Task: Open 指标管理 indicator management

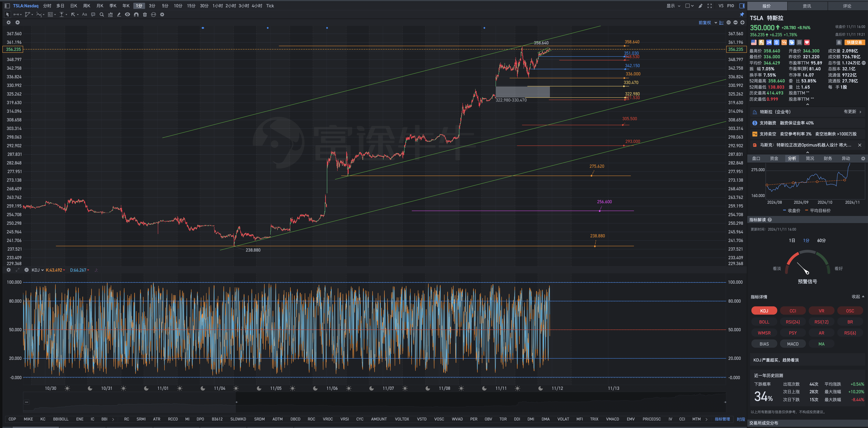Action: pos(722,419)
